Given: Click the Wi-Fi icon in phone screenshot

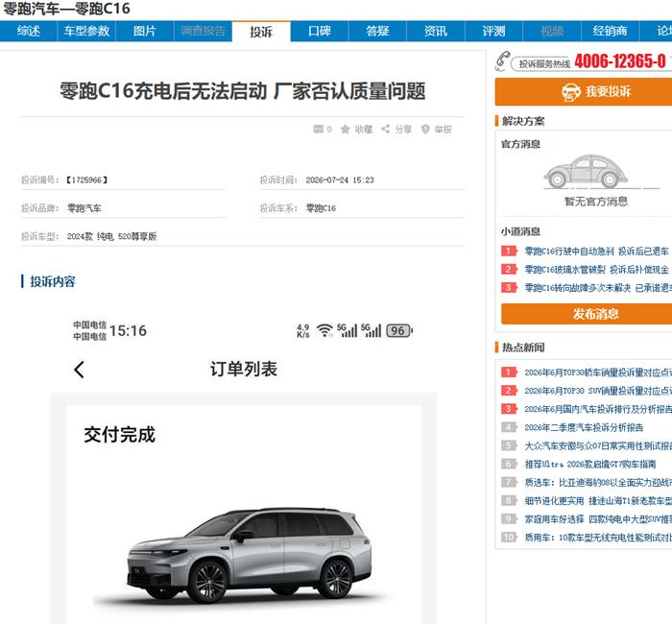Looking at the screenshot, I should coord(324,330).
